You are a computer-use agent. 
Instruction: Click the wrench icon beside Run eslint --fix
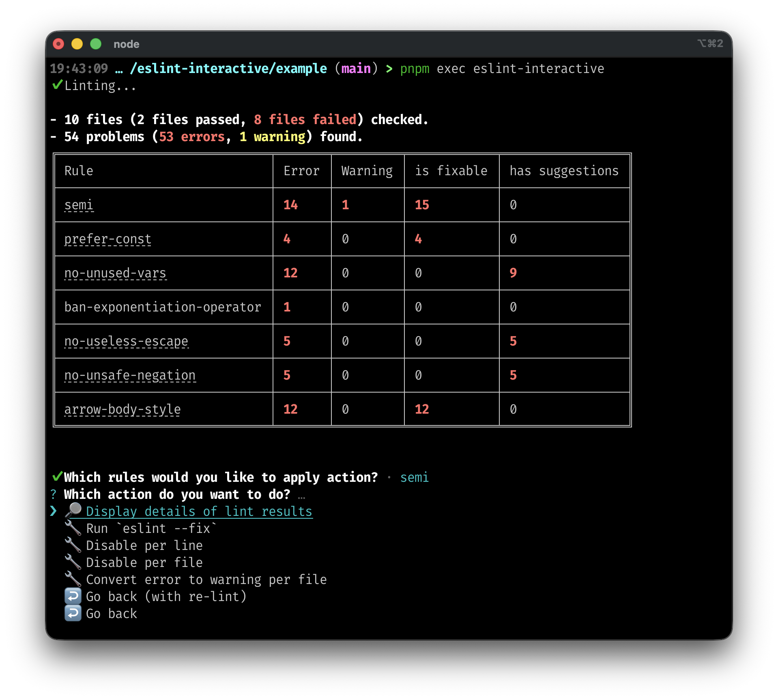(73, 528)
